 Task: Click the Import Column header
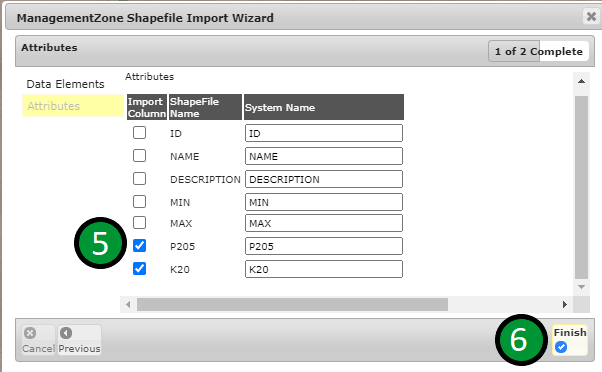pos(147,107)
